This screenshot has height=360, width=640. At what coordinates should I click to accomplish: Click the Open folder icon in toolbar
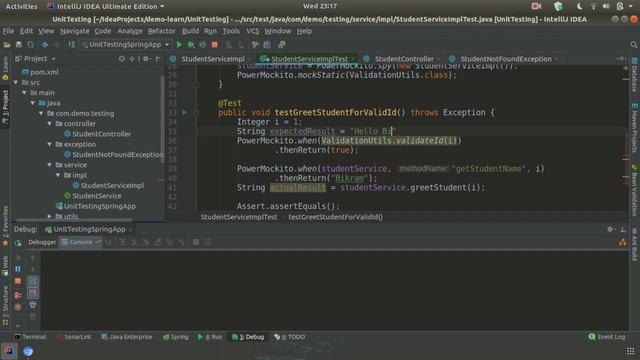coord(7,44)
